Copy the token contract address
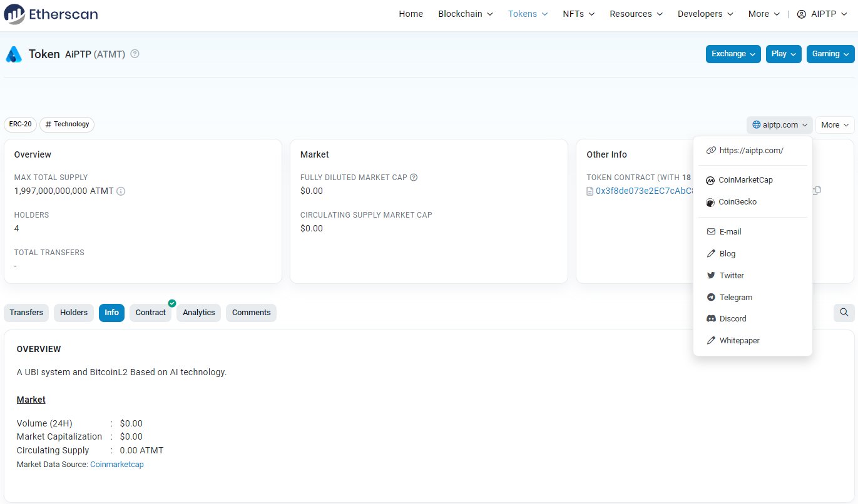858x504 pixels. [817, 190]
